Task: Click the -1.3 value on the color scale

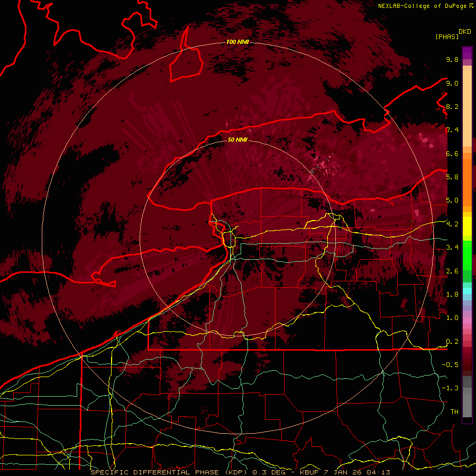Action: pos(450,388)
